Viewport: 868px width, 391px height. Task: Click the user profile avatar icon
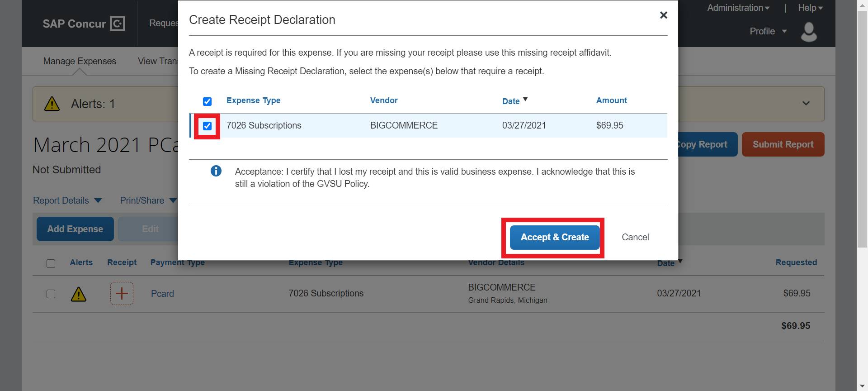tap(808, 32)
